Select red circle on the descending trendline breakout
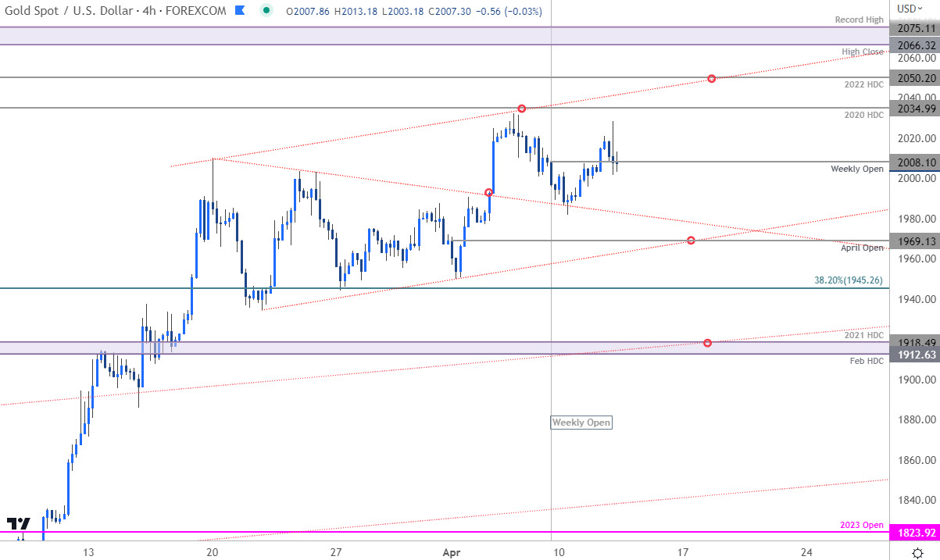The height and width of the screenshot is (560, 940). [489, 192]
